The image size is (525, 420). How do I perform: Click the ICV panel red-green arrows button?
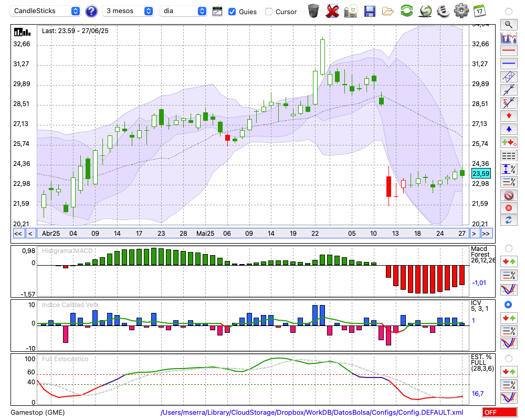coord(509,318)
